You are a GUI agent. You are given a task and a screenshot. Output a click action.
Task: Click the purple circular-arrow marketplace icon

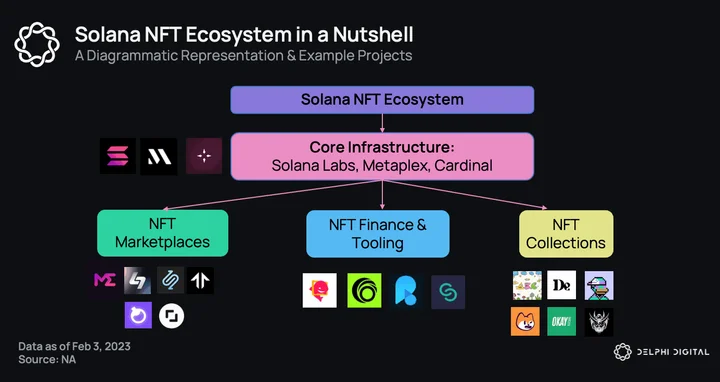coord(138,315)
